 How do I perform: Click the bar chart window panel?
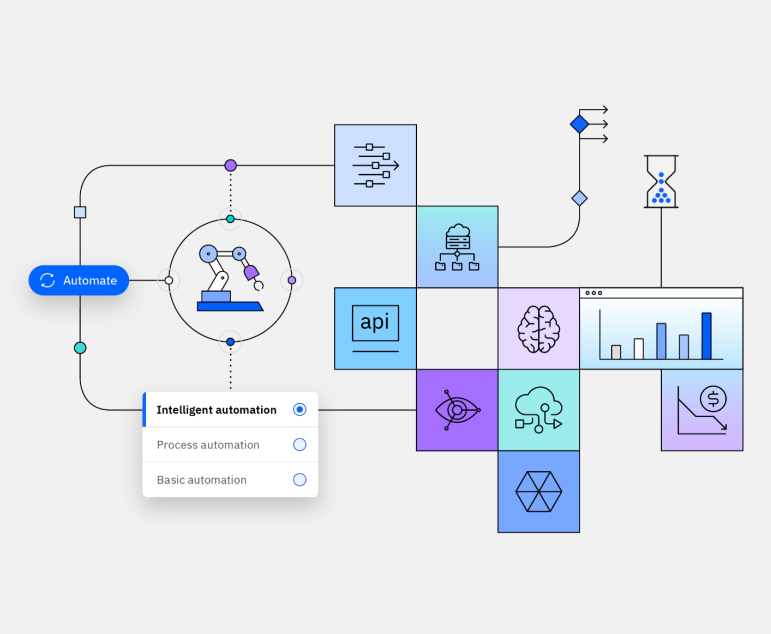coord(661,329)
